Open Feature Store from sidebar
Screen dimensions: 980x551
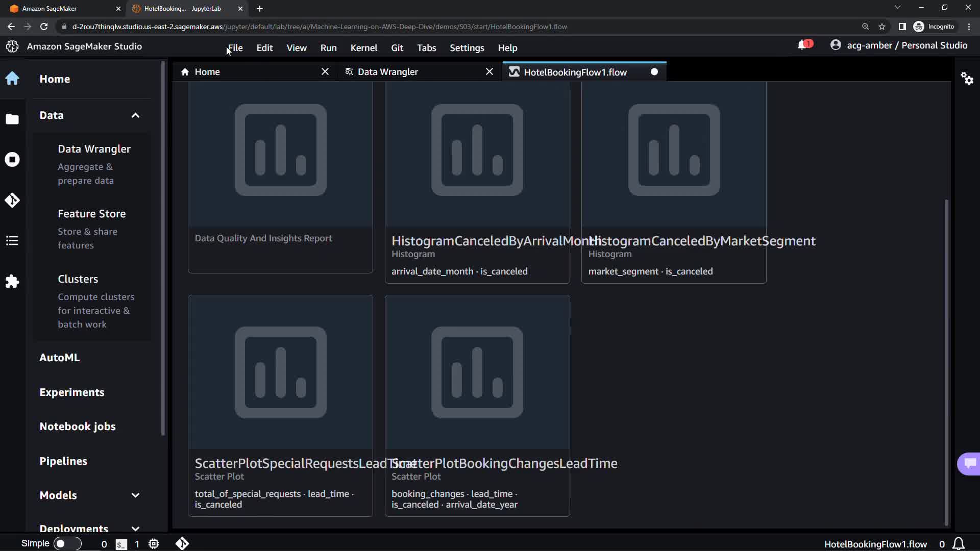point(91,214)
